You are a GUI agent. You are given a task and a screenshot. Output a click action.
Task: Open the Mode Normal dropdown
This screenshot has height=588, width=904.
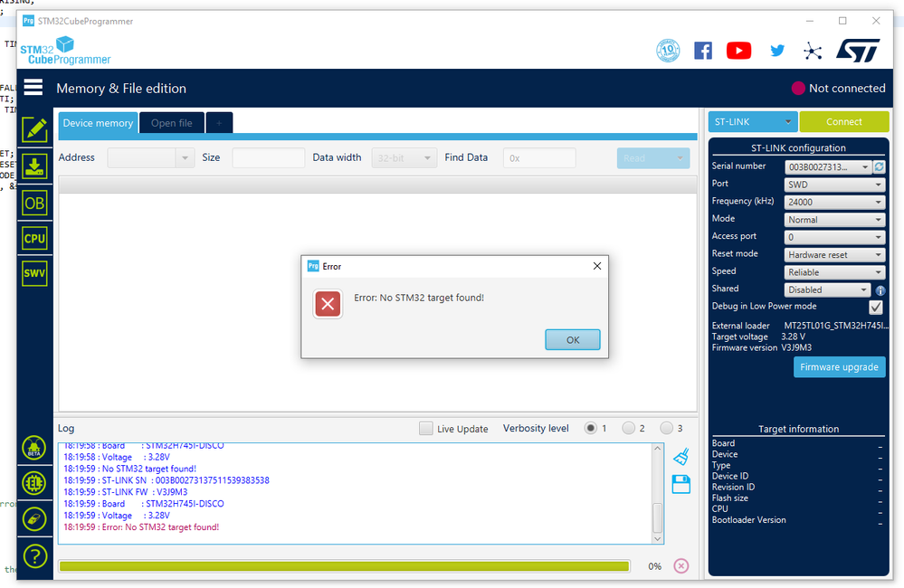(x=835, y=220)
